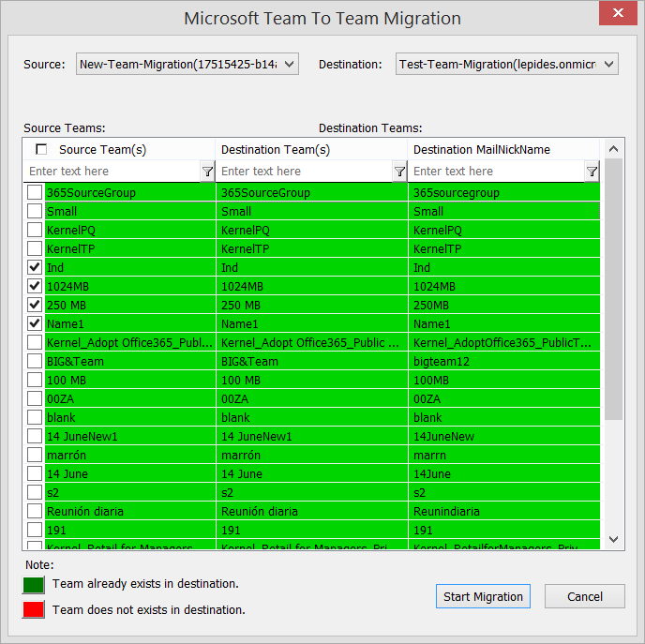
Task: Check the KernelPQ team checkbox
Action: click(x=35, y=230)
